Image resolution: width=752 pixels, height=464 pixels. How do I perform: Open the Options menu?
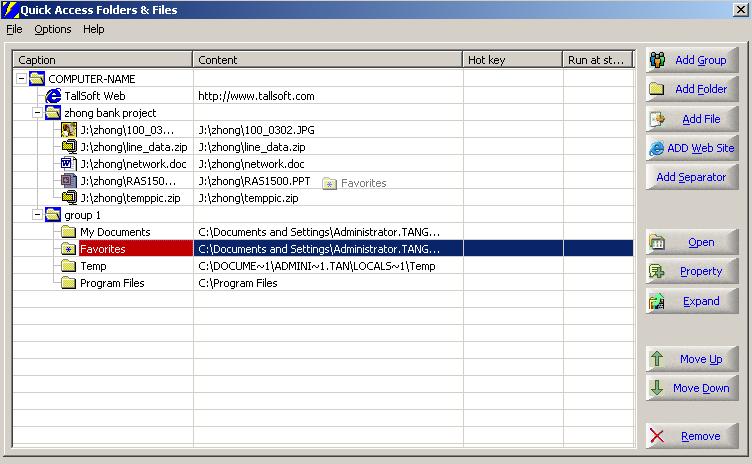[52, 29]
